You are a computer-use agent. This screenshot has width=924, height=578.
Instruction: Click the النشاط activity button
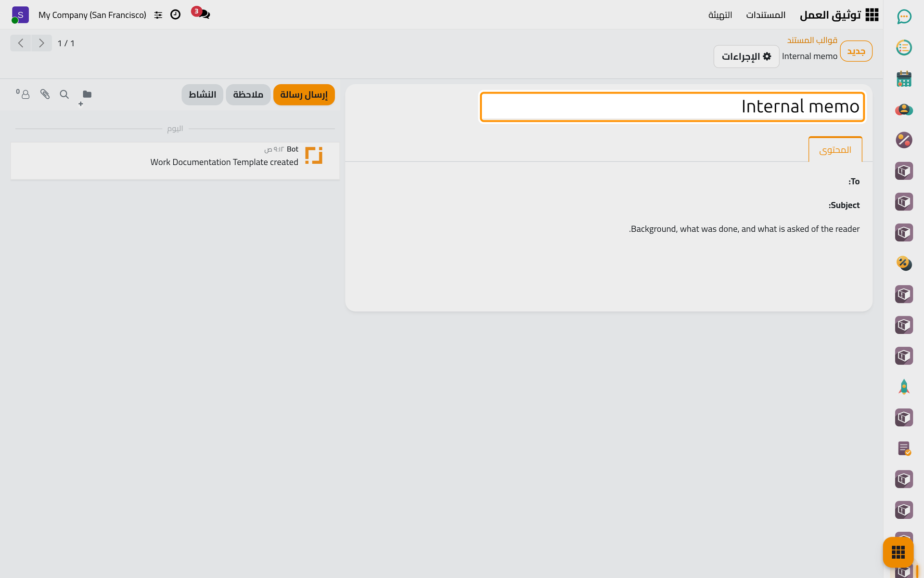(x=203, y=94)
